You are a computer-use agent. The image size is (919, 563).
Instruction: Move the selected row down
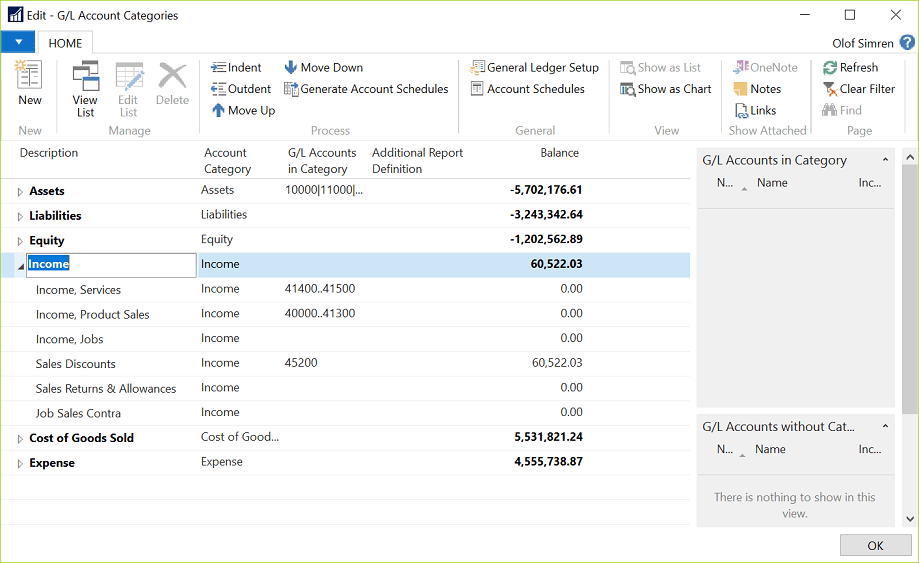point(323,68)
